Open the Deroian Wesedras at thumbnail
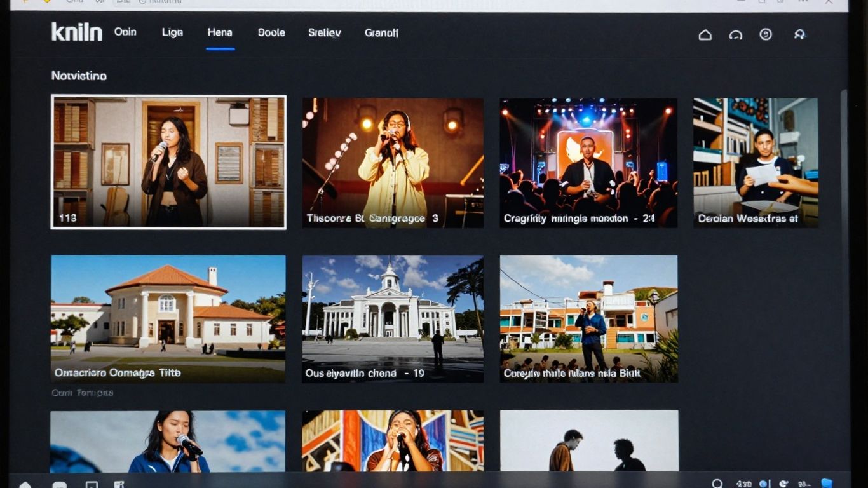 pos(756,163)
